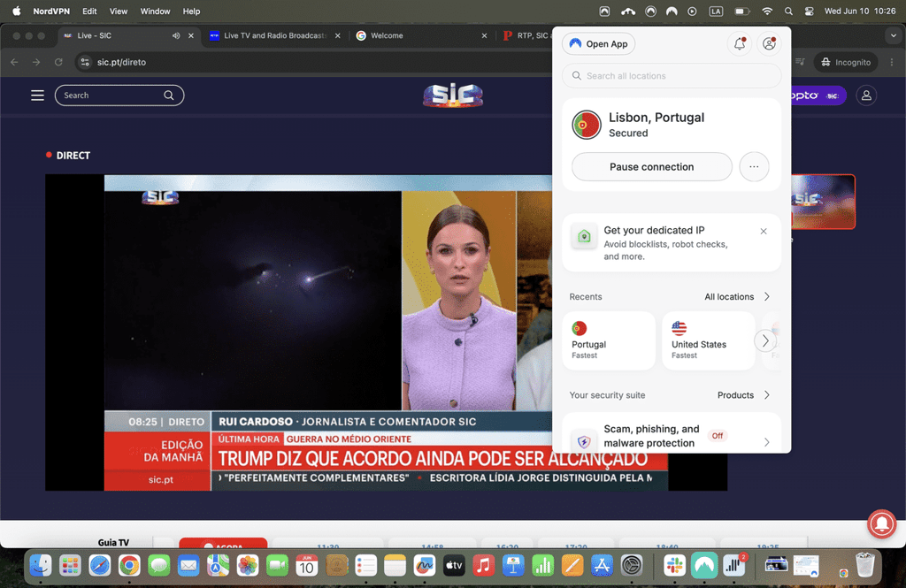Click the SIC search magnifier icon
This screenshot has width=906, height=588.
coord(169,95)
